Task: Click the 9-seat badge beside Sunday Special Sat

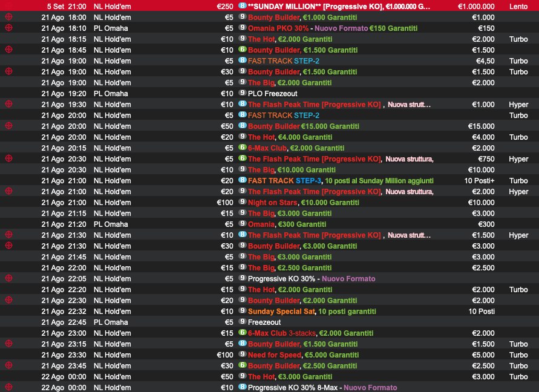Action: (243, 311)
